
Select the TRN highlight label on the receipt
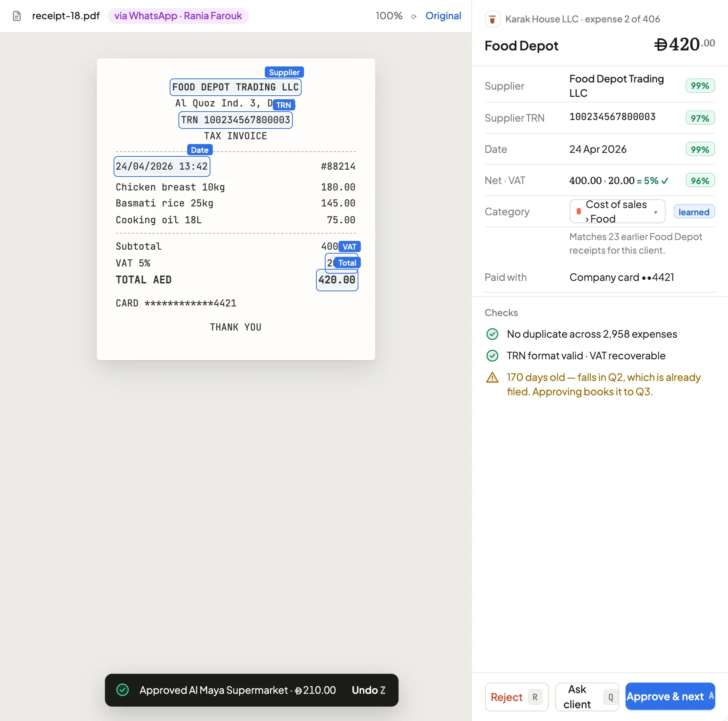284,105
